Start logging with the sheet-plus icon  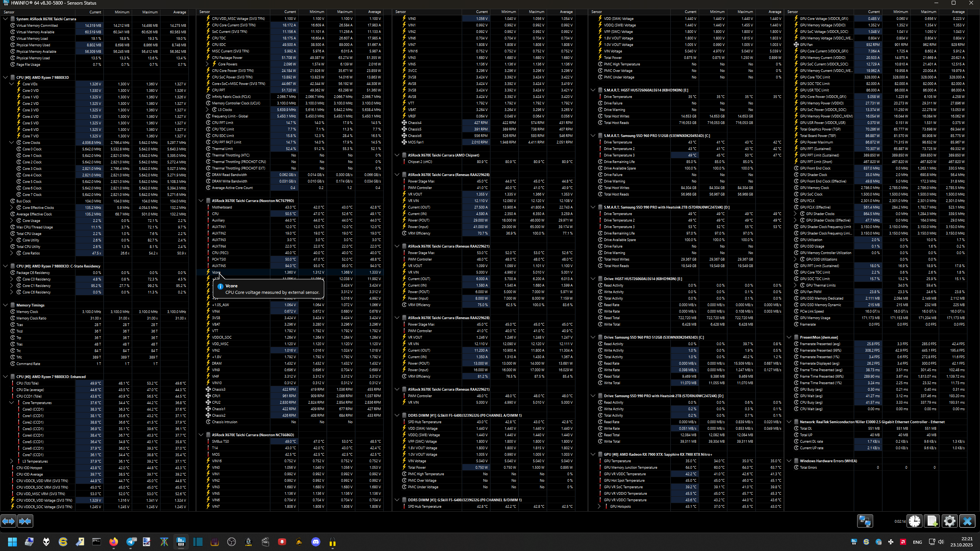tap(932, 521)
